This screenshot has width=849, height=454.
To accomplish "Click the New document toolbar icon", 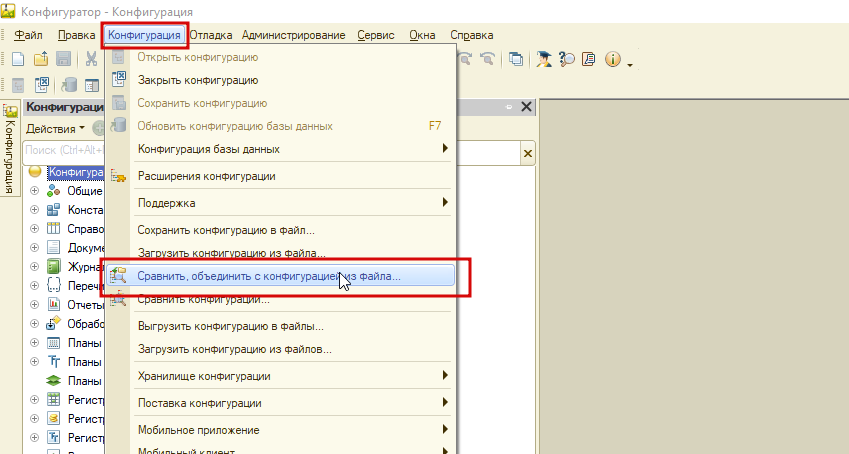I will 18,59.
